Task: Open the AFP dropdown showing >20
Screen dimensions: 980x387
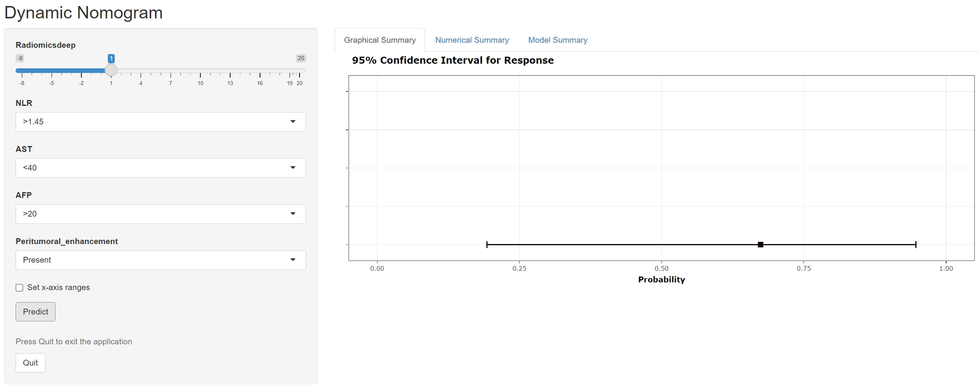Action: pos(161,214)
